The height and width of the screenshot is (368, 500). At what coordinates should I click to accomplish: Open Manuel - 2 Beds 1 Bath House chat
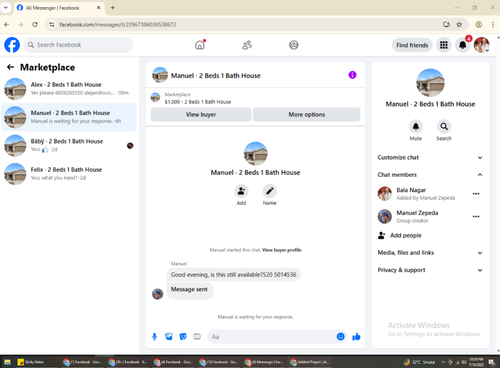(x=69, y=117)
